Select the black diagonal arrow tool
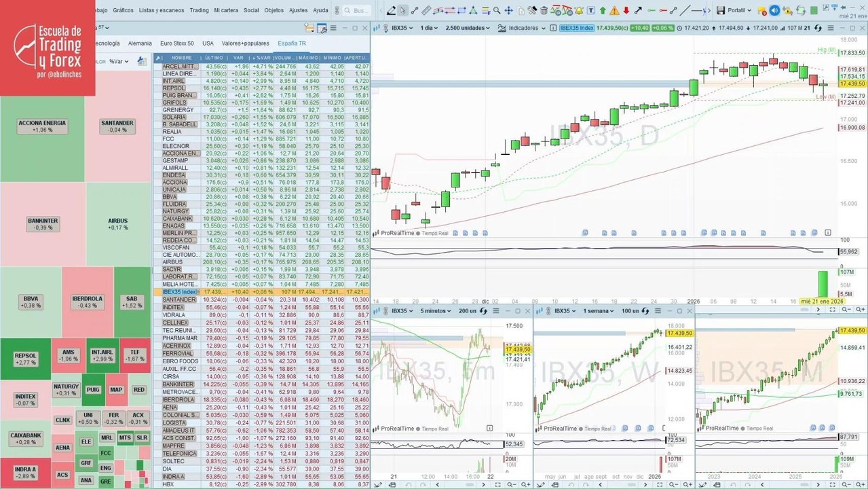868x489 pixels. [x=638, y=10]
